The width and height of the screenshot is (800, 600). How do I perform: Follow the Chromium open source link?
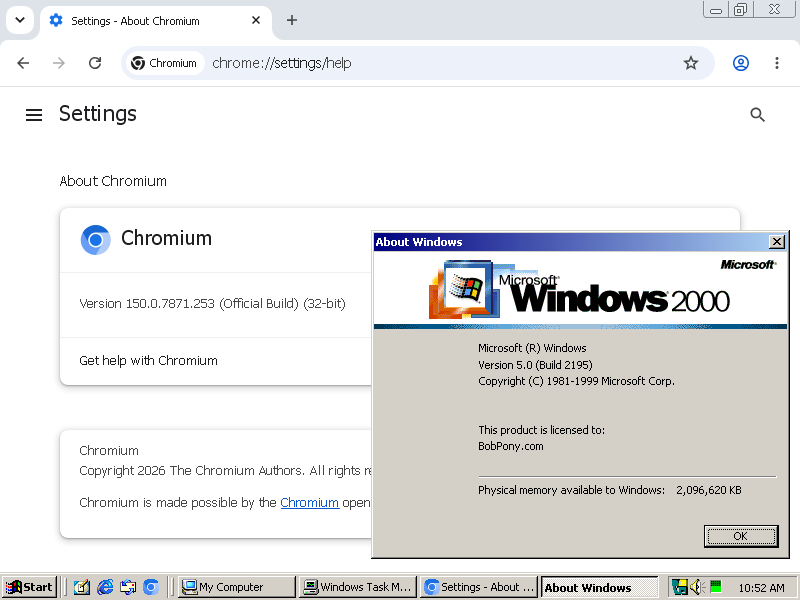pos(309,503)
